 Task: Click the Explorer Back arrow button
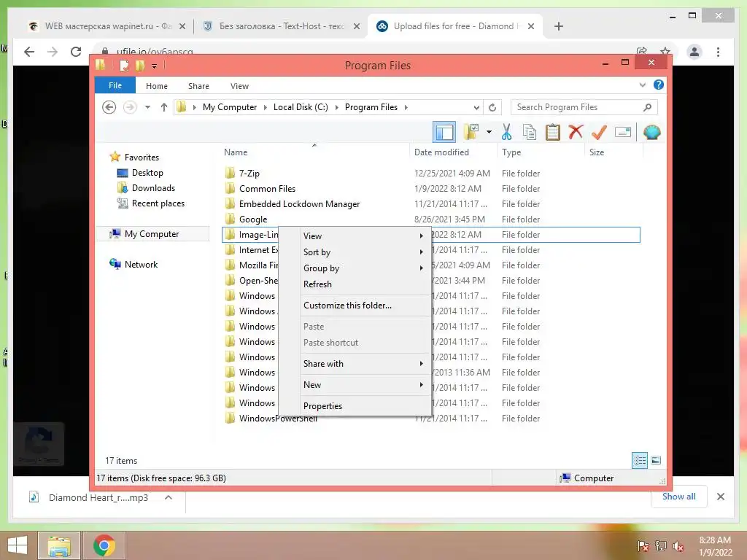[x=109, y=107]
